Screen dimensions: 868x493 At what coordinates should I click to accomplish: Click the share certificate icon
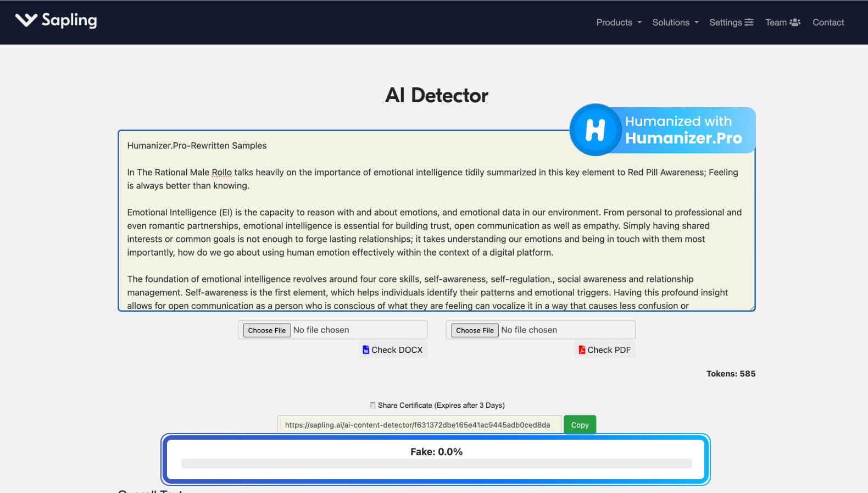tap(372, 406)
